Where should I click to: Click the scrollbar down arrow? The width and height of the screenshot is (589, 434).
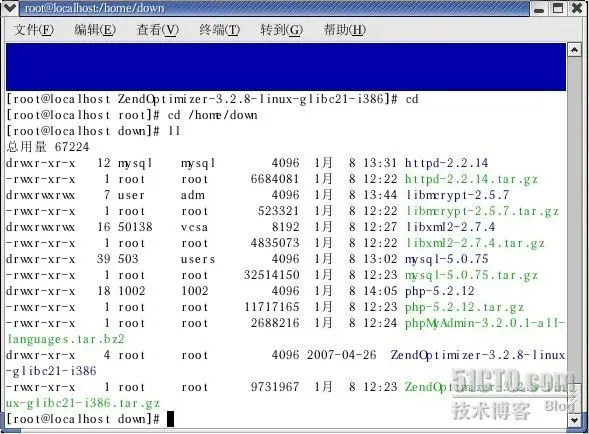tap(574, 420)
